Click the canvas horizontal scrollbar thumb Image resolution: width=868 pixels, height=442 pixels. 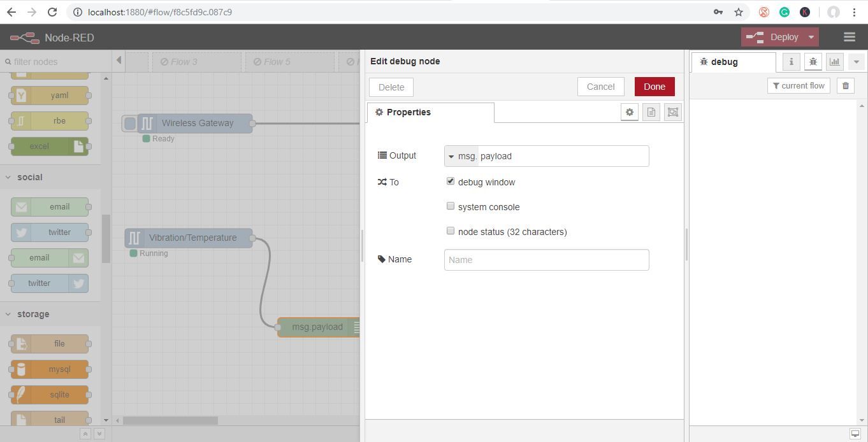tap(170, 420)
